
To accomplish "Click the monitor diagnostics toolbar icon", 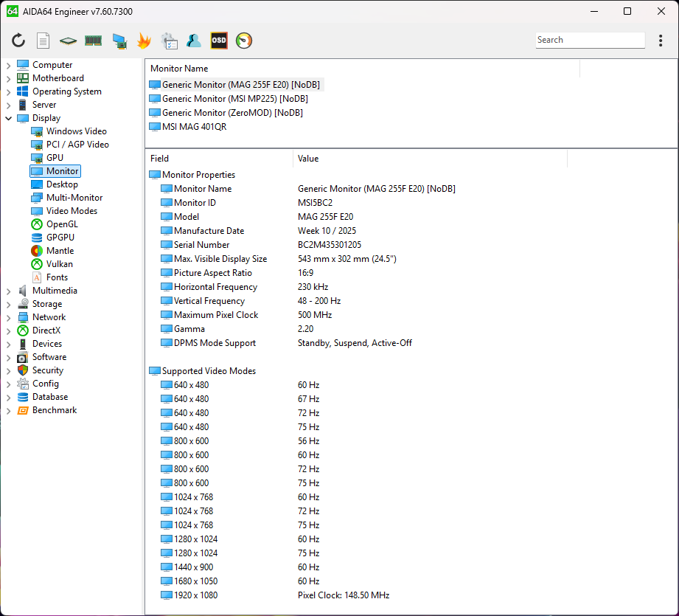I will (x=119, y=41).
